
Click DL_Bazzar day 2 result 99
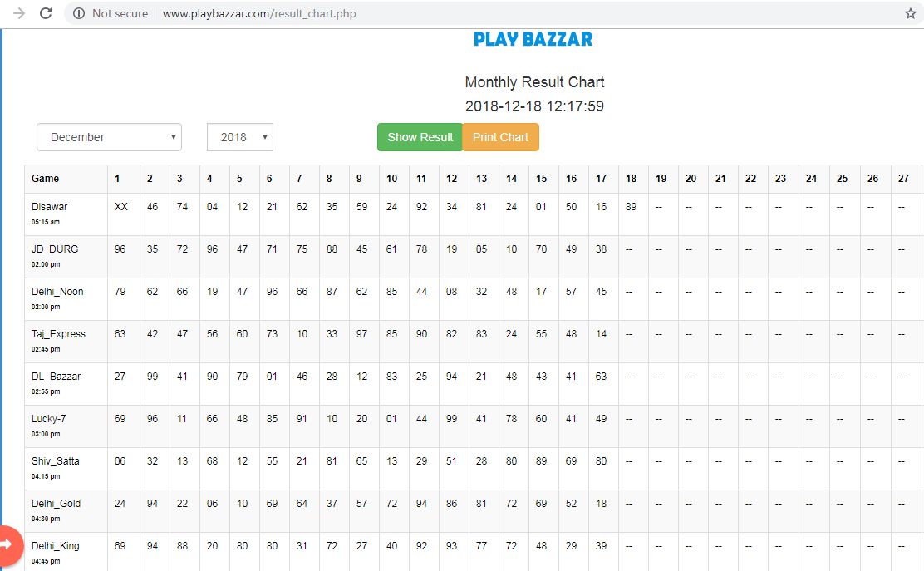[x=152, y=376]
